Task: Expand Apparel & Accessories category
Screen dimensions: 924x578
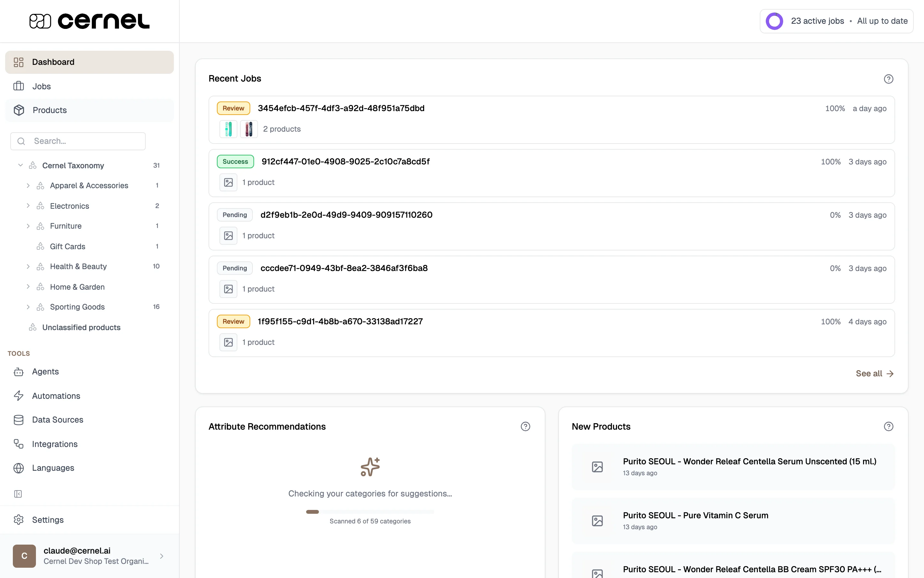Action: pos(28,185)
